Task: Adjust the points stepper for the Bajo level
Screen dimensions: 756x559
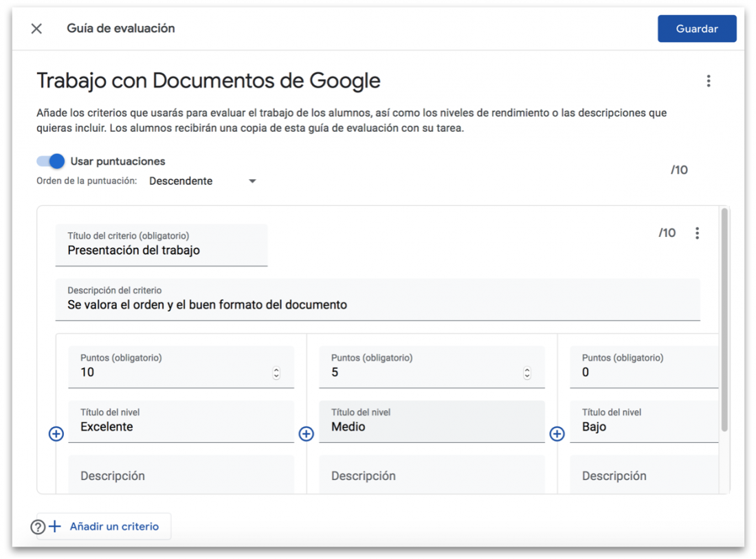Action: tap(713, 372)
